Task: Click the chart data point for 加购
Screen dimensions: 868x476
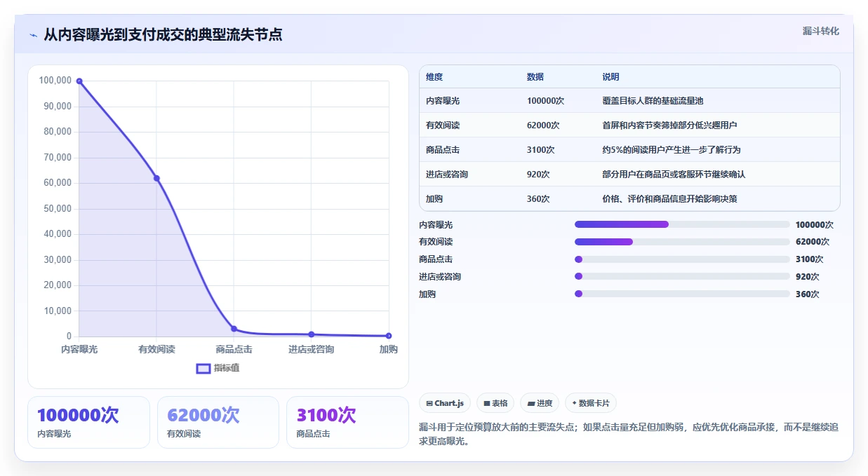Action: click(x=389, y=336)
